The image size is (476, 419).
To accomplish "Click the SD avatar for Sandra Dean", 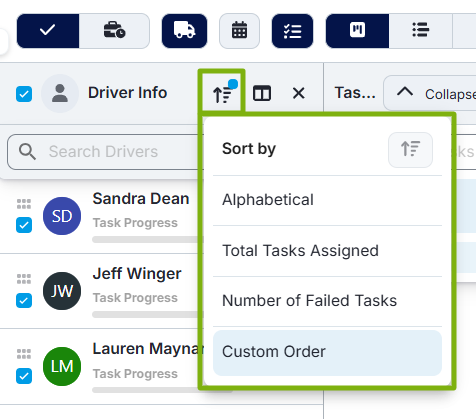I will (62, 216).
